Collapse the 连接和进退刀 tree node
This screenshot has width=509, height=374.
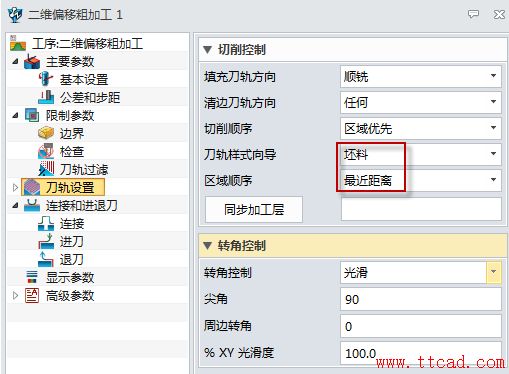(x=15, y=205)
